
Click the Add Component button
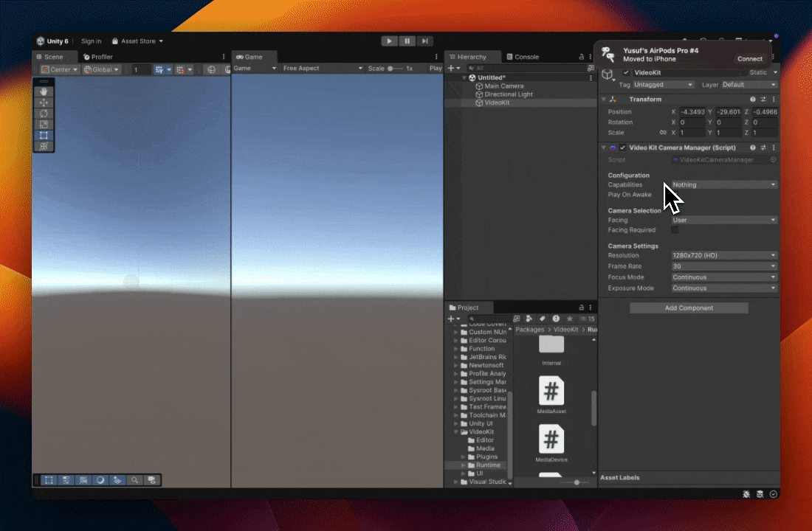[689, 308]
